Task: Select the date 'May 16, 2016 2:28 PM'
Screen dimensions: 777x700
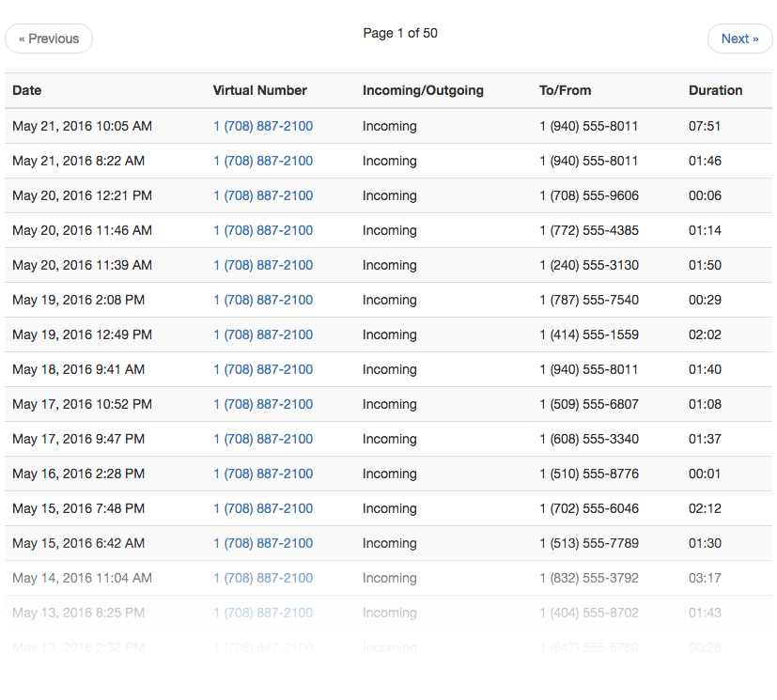Action: pos(78,474)
